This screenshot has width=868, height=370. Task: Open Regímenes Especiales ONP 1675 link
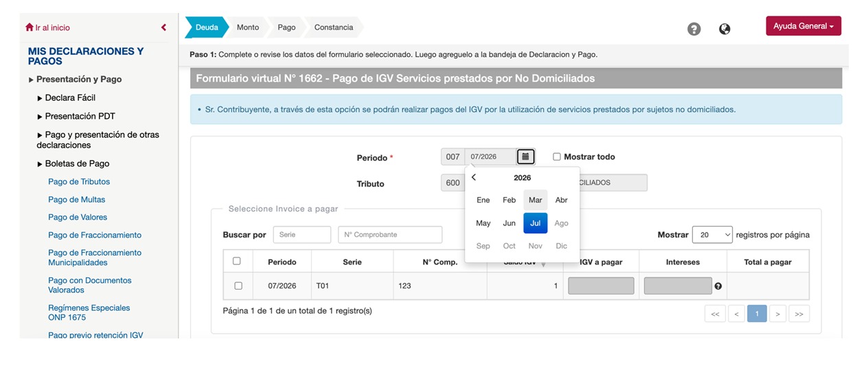(89, 312)
